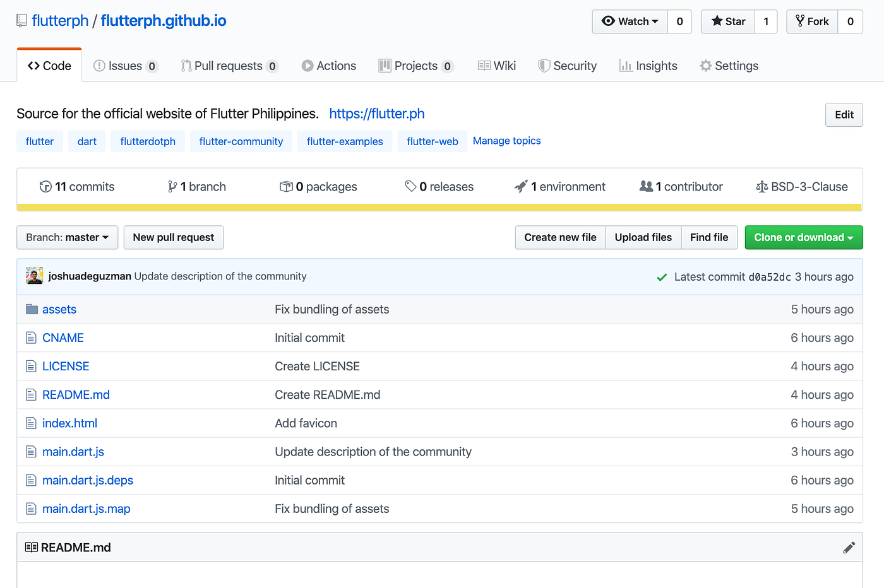884x588 pixels.
Task: Open the https://flutter.ph website link
Action: pos(376,114)
